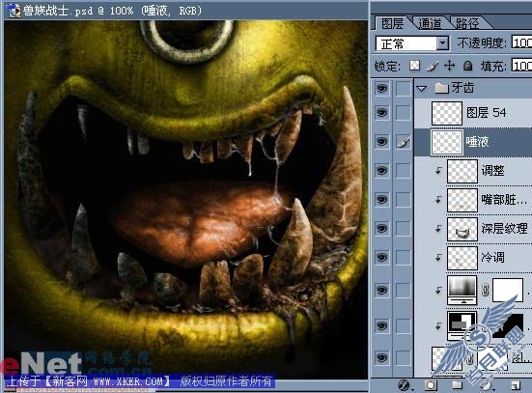Image resolution: width=532 pixels, height=393 pixels.
Task: Hide the adjustment layer with black mask
Action: coord(381,325)
